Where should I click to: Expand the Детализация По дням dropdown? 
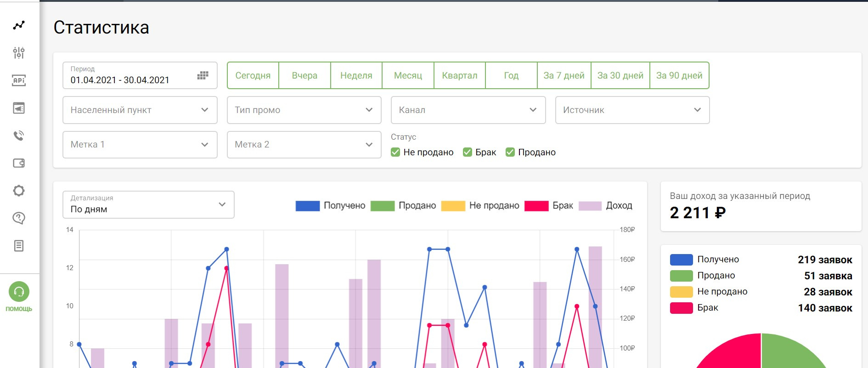(x=148, y=204)
